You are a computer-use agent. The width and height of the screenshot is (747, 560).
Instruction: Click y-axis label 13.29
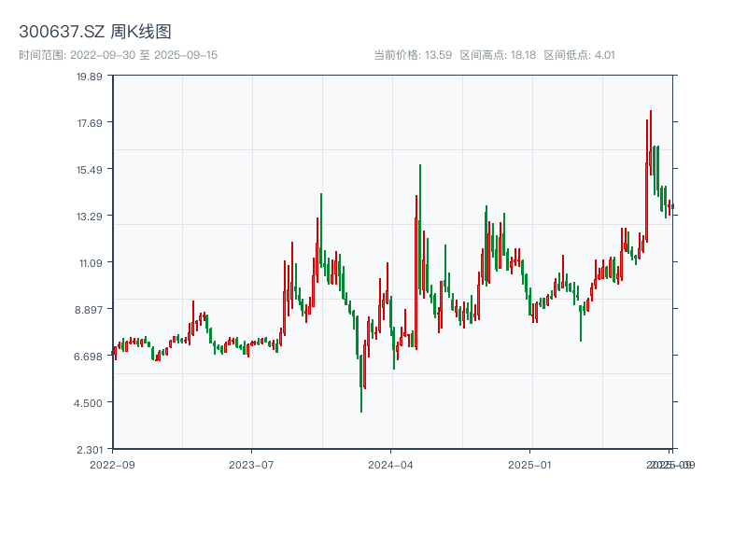point(89,217)
